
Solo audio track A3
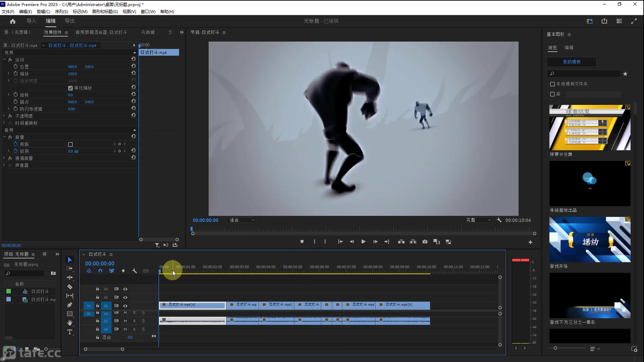click(x=134, y=329)
